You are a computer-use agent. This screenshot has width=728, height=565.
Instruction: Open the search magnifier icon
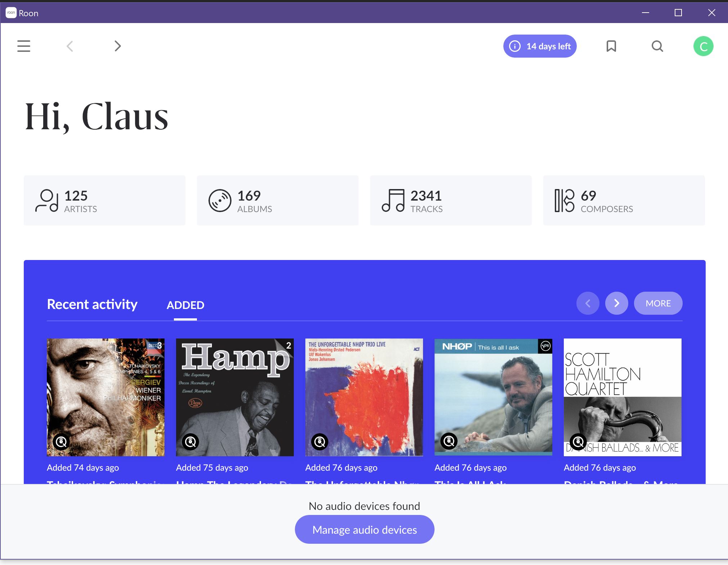657,46
